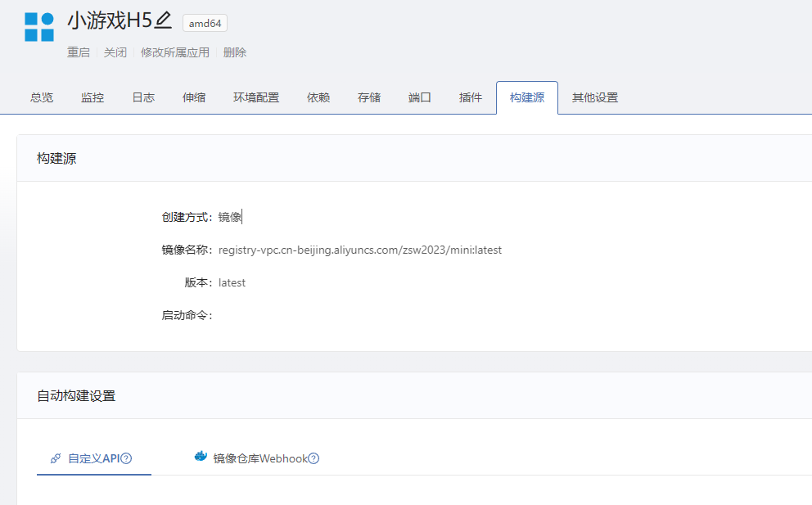Open the 存储 tab
This screenshot has width=812, height=505.
[x=368, y=96]
